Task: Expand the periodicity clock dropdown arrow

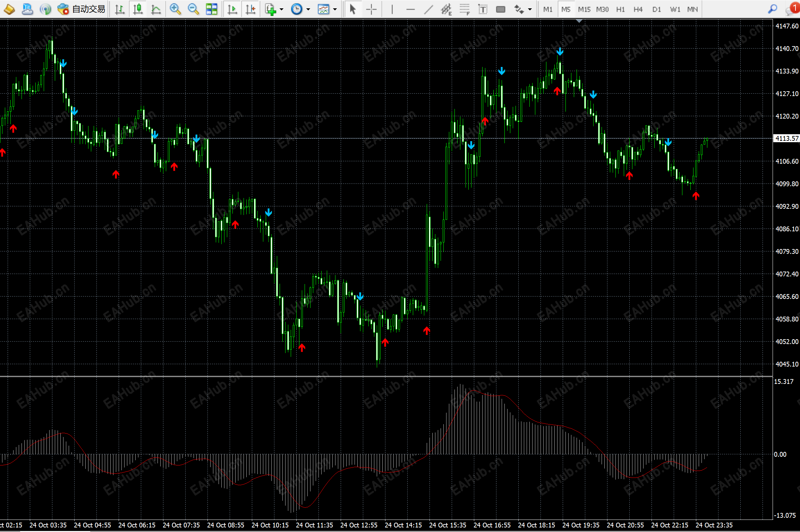Action: pos(308,9)
